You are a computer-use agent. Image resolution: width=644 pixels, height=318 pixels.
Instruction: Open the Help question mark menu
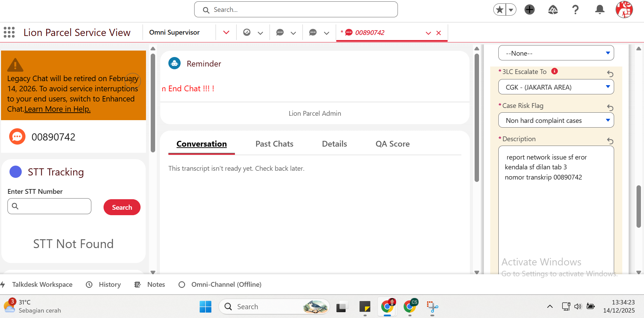tap(575, 10)
